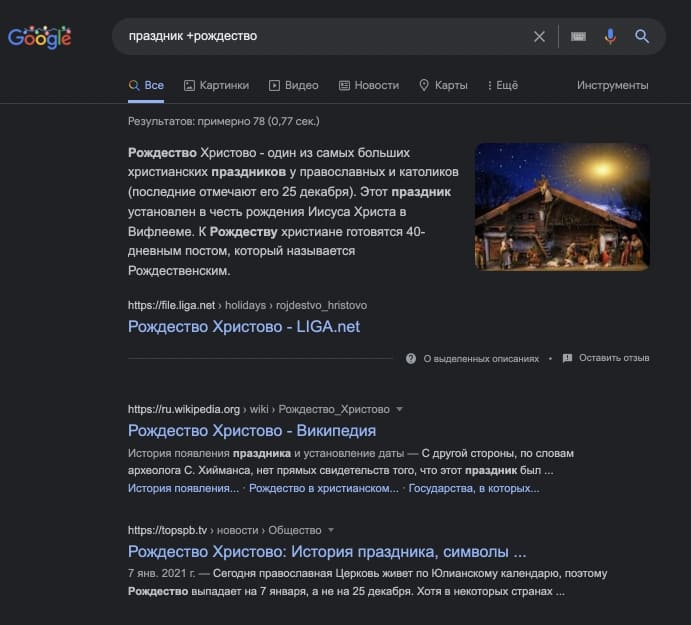Start voice search with the microphone icon
This screenshot has width=691, height=625.
tap(610, 37)
